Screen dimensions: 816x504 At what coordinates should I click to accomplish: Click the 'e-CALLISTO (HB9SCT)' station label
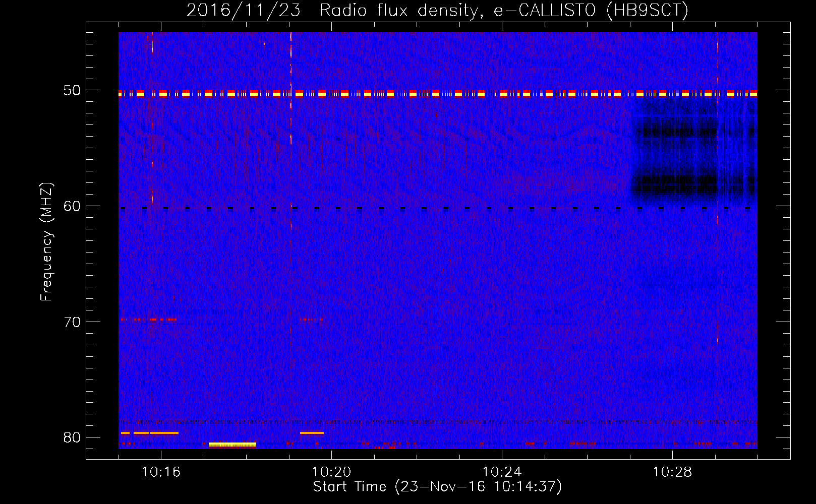(x=591, y=11)
